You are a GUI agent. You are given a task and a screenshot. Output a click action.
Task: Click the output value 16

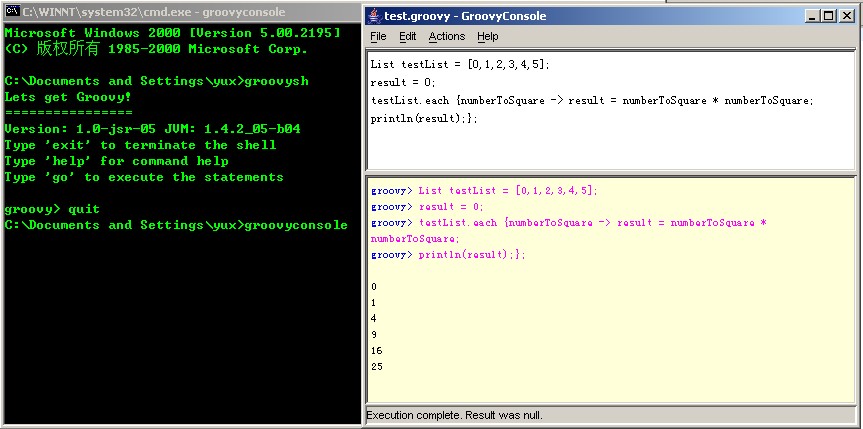377,351
